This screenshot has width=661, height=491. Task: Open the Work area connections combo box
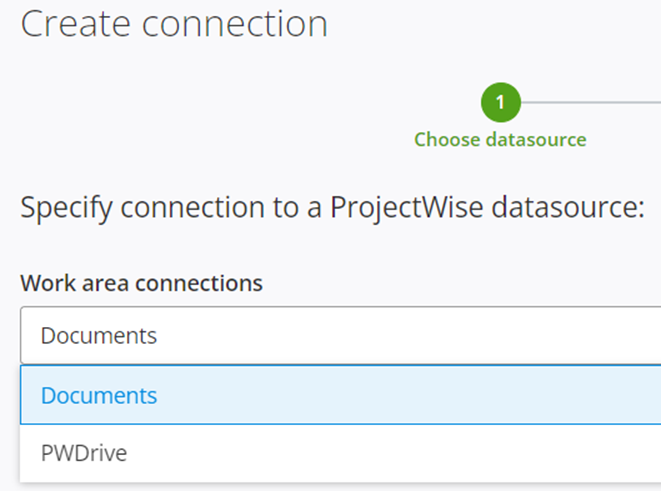[x=341, y=335]
